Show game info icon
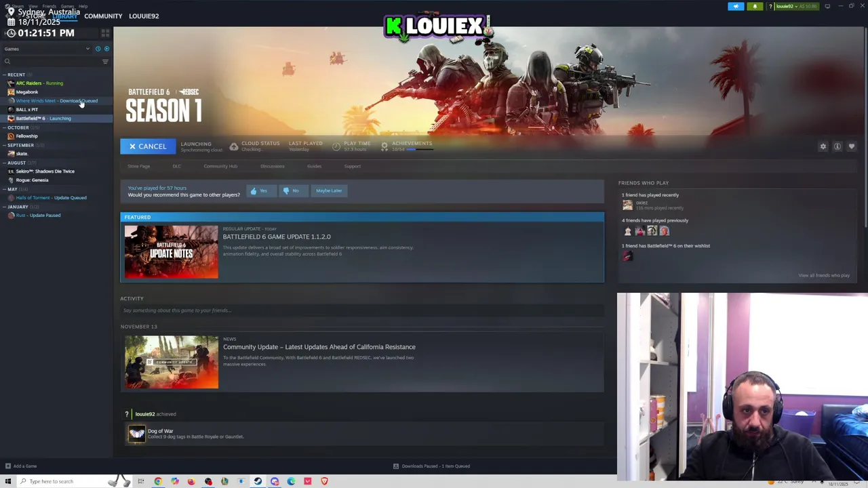The image size is (868, 488). click(x=837, y=146)
